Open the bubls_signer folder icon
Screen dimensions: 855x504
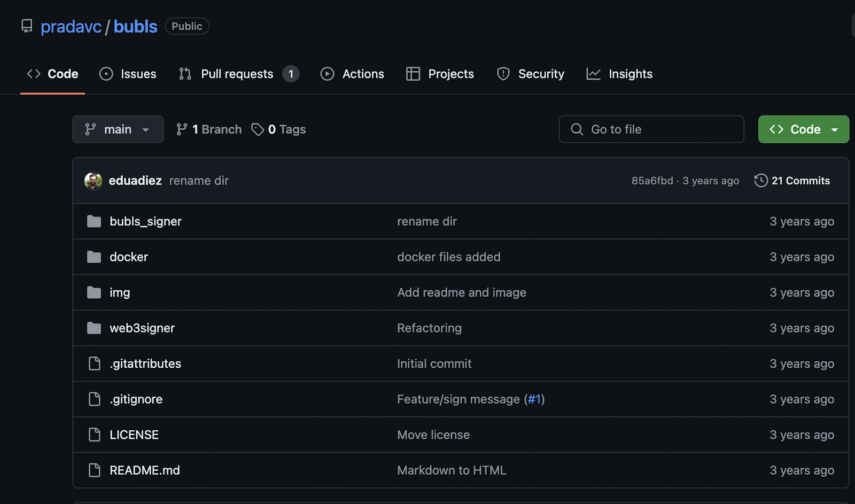tap(94, 221)
